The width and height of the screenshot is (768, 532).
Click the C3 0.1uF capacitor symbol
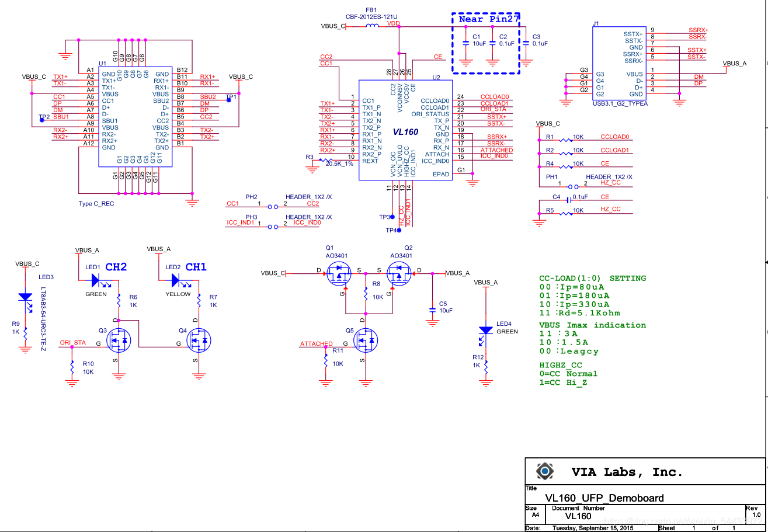point(526,43)
